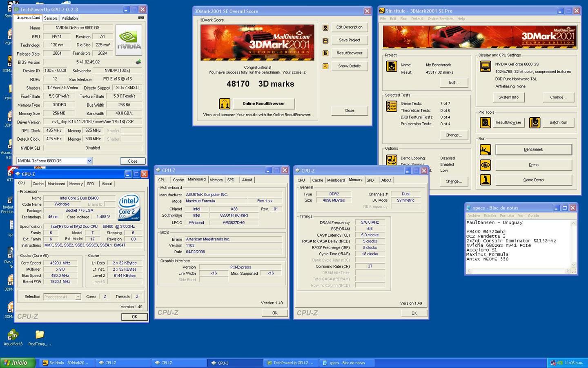Click the Project icon in 3DMark2001 SE Pro
The width and height of the screenshot is (588, 368).
click(x=392, y=66)
